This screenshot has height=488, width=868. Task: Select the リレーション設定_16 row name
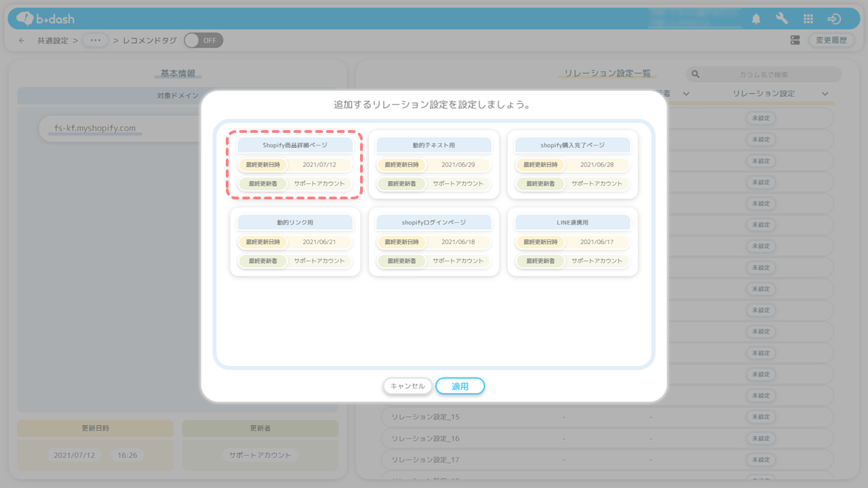[425, 439]
